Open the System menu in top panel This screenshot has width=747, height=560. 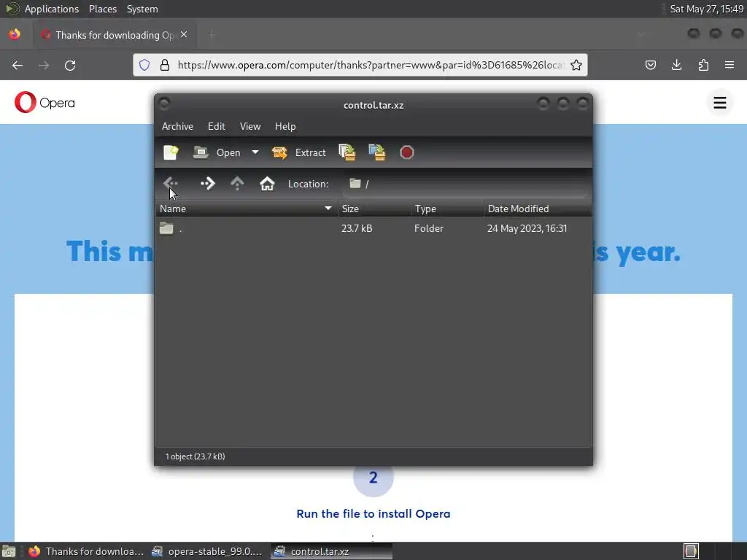point(142,9)
